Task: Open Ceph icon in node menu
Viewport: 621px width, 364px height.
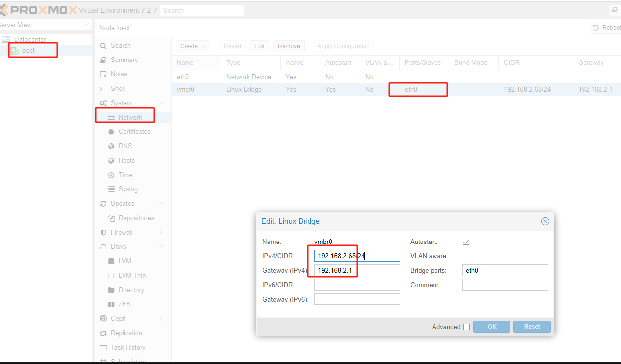Action: (x=103, y=319)
